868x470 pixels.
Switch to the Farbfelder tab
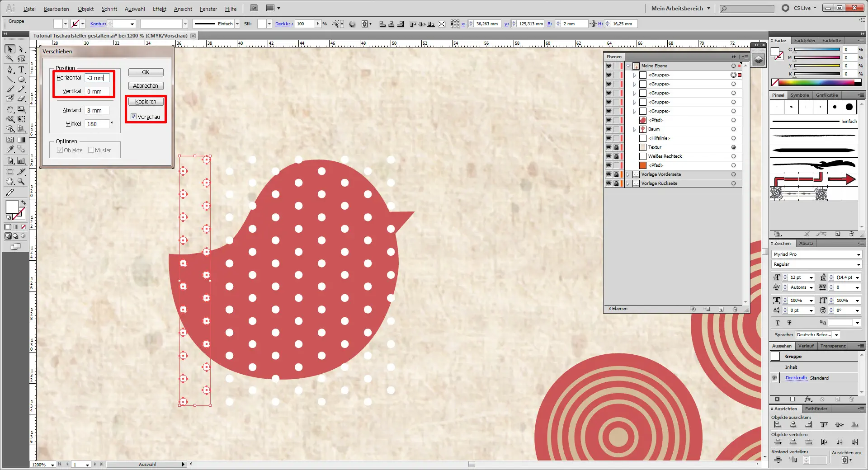pos(805,40)
